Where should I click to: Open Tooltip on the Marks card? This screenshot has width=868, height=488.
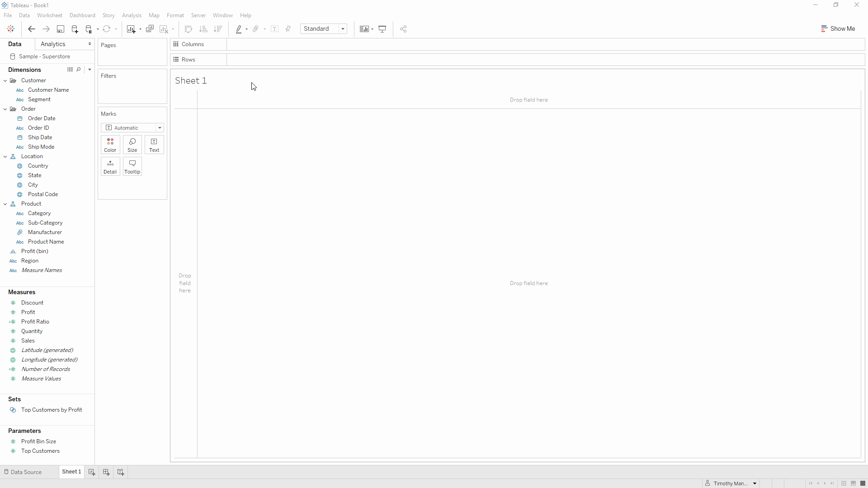click(132, 166)
